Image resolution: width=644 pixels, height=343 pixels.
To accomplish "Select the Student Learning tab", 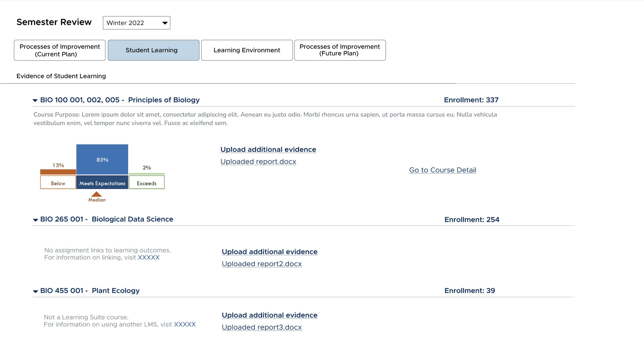I will [x=153, y=50].
